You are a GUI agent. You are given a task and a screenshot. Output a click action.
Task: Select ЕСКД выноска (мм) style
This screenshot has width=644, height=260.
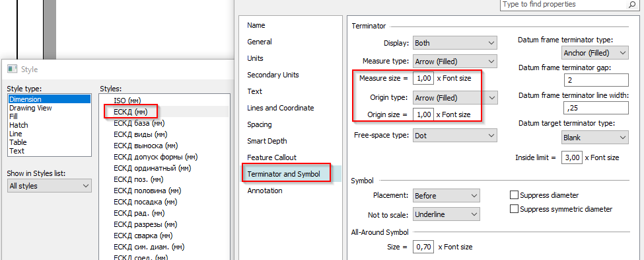[146, 146]
